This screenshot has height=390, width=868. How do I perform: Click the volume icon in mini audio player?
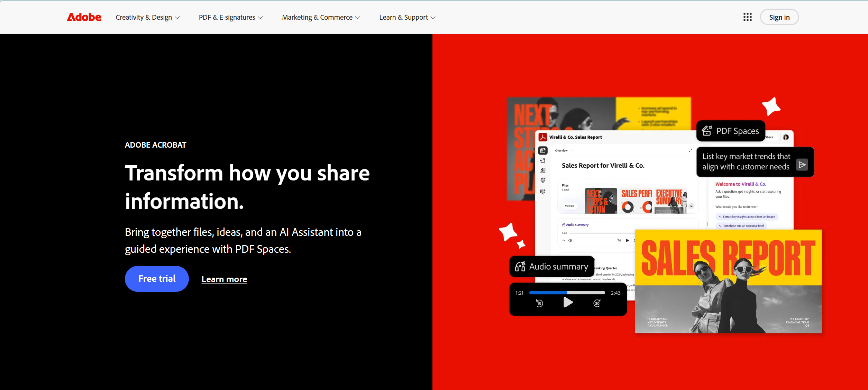[x=570, y=241]
